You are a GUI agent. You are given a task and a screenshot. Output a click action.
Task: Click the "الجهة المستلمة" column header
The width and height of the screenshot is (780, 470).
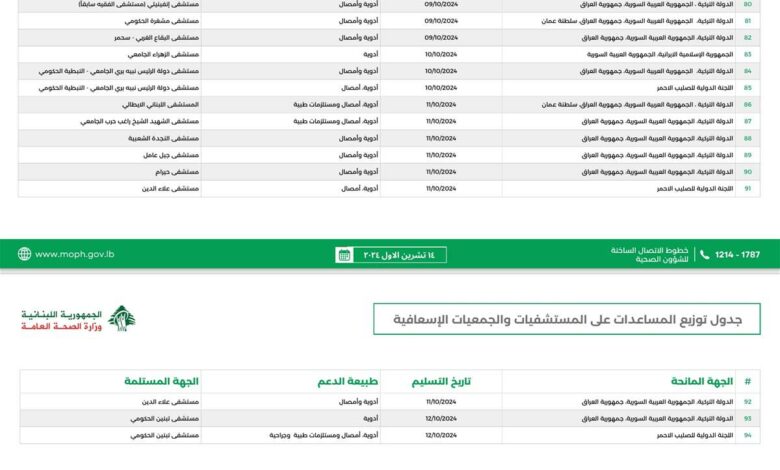[161, 381]
